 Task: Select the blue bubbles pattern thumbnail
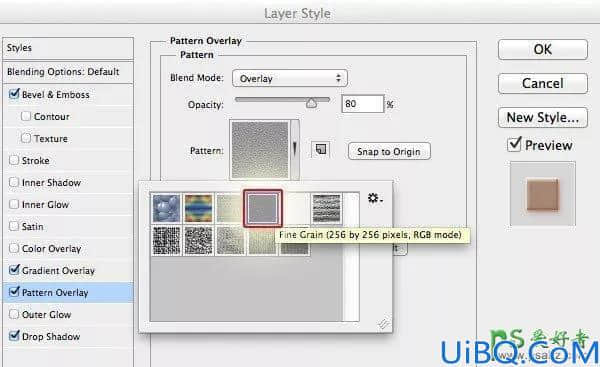tap(166, 208)
